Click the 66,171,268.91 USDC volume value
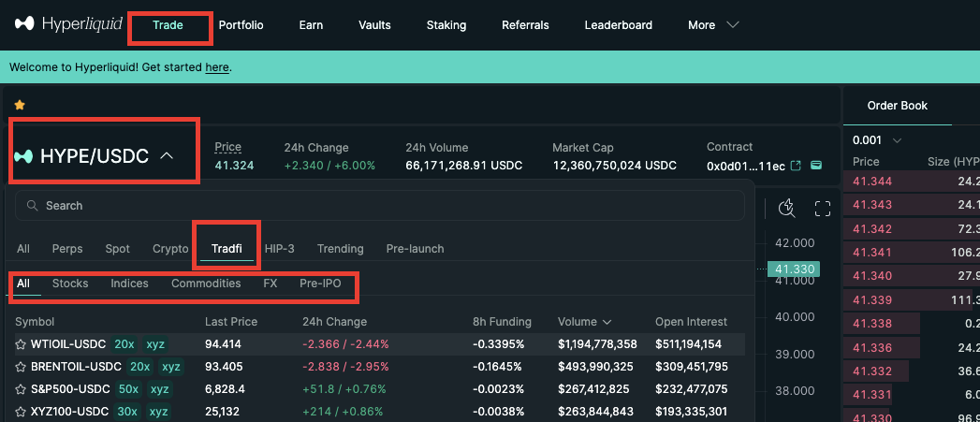This screenshot has width=980, height=422. coord(463,166)
